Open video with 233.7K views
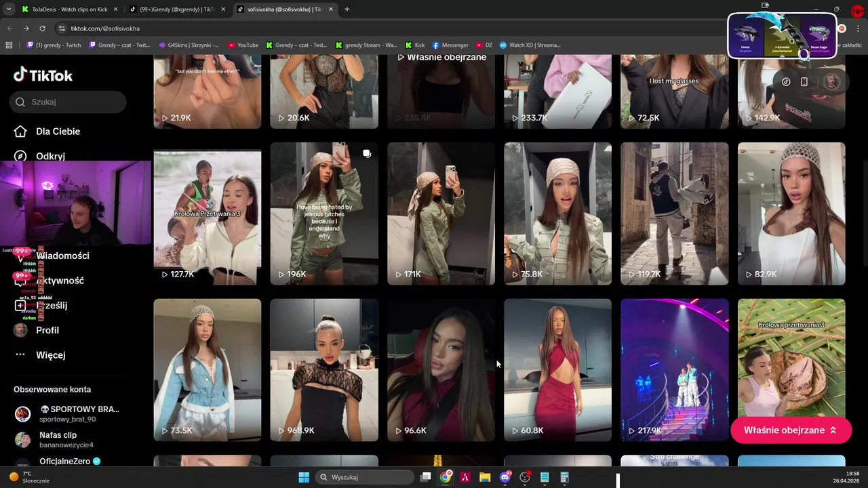This screenshot has height=488, width=868. [557, 91]
